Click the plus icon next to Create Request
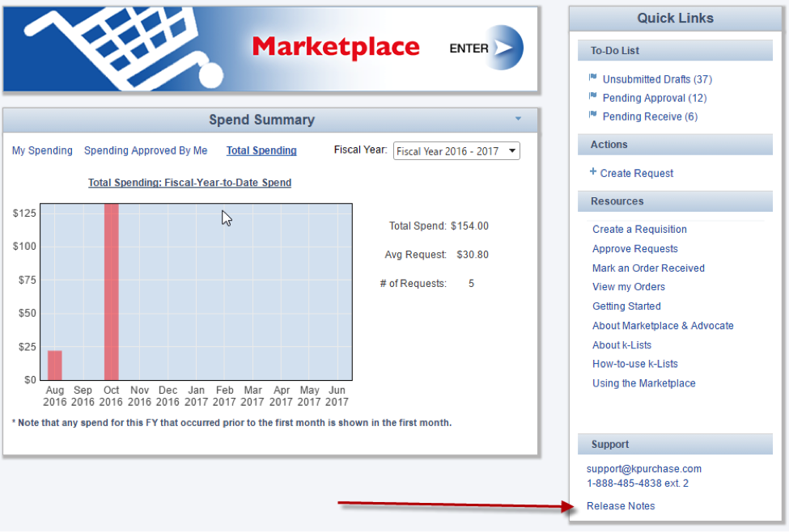 (x=592, y=172)
